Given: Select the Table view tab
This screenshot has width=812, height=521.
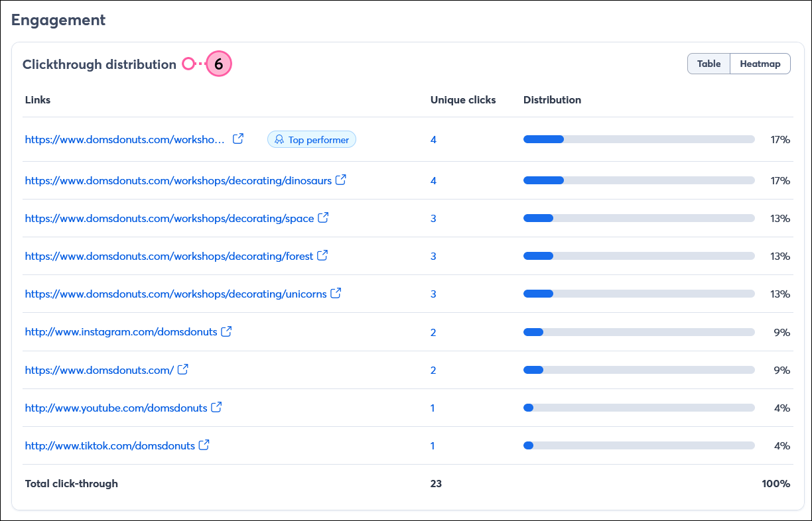Looking at the screenshot, I should coord(709,64).
